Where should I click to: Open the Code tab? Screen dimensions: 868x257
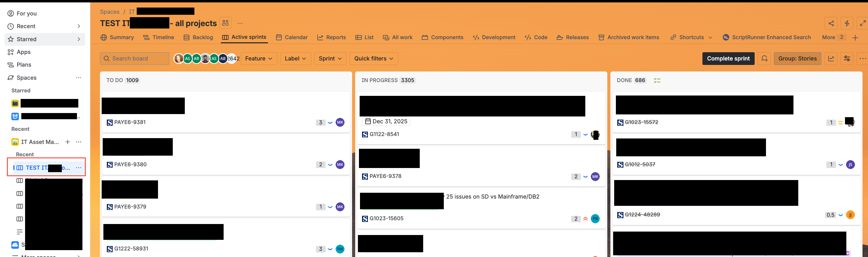pyautogui.click(x=536, y=37)
